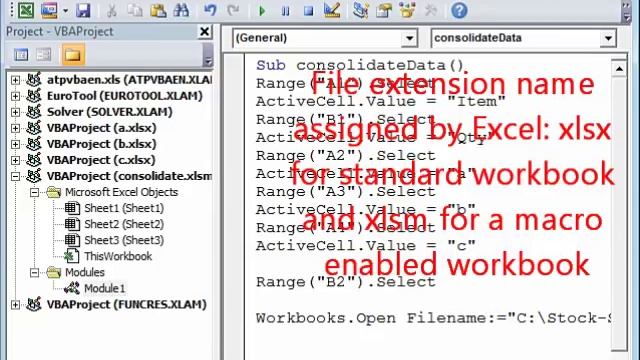Select Sheet2 (Sheet2) in the tree
640x360 pixels.
point(124,224)
